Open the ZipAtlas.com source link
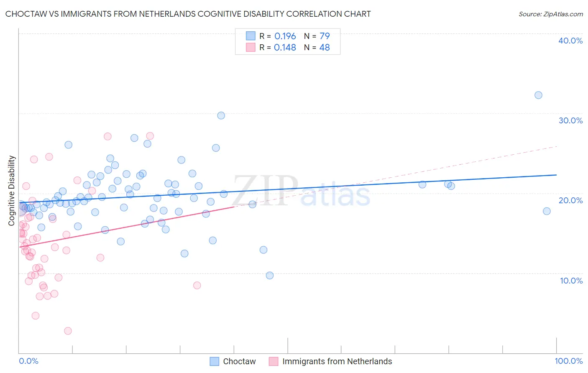This screenshot has width=588, height=373. click(551, 14)
